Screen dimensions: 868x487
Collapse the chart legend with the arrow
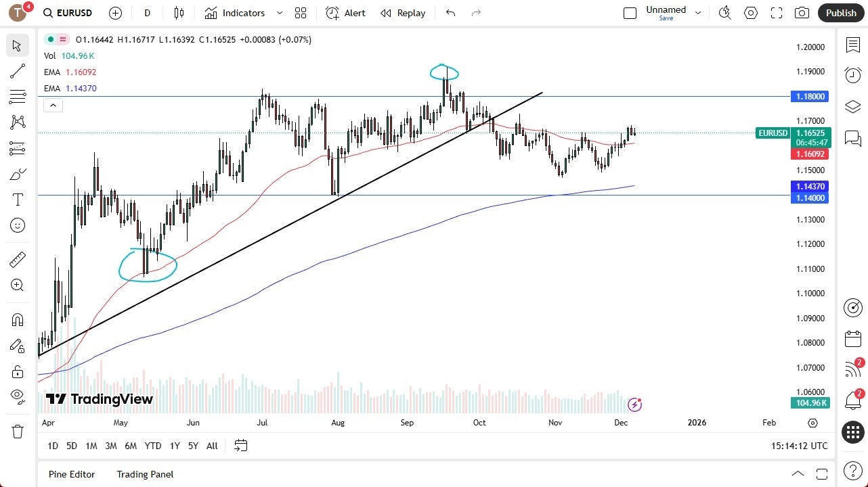click(x=53, y=105)
